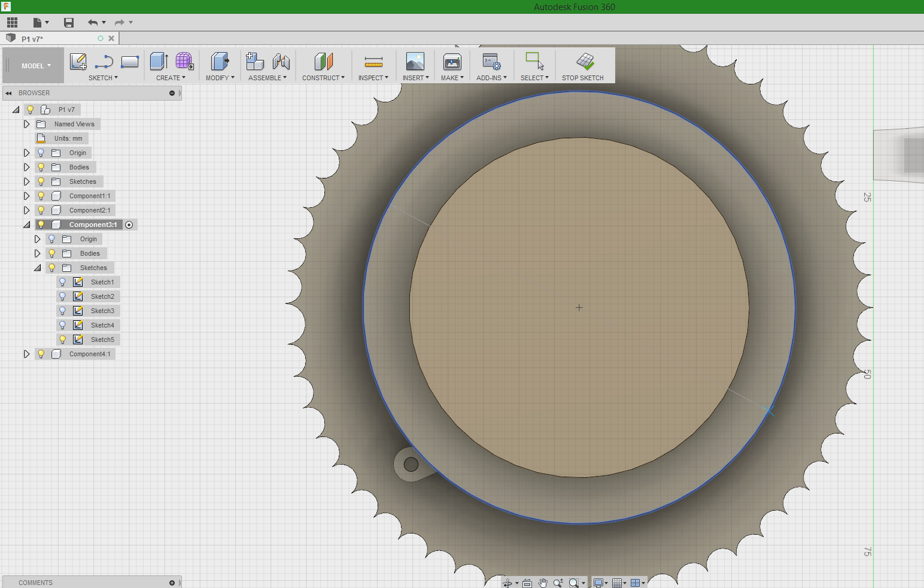Select Units: mm in browser
924x588 pixels.
(x=68, y=138)
